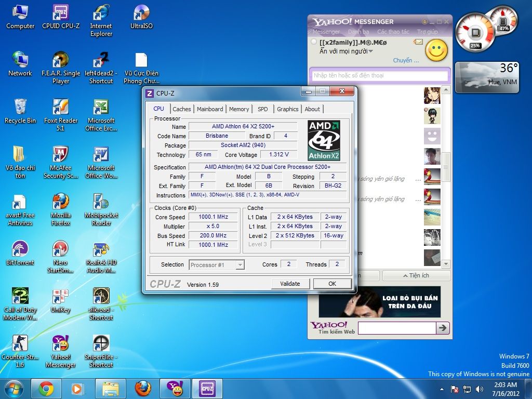Click the contact search field in Messenger
Viewport: 532px width, 399px height.
point(380,75)
